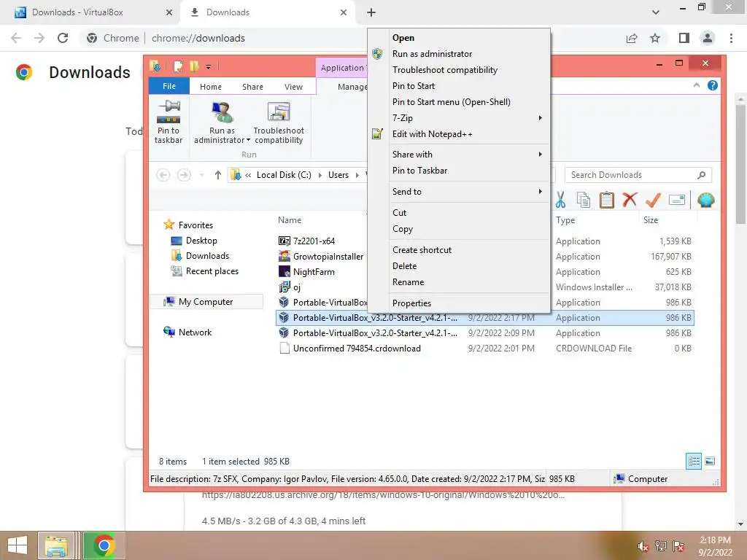747x560 pixels.
Task: Click the muted volume tray icon
Action: point(643,545)
